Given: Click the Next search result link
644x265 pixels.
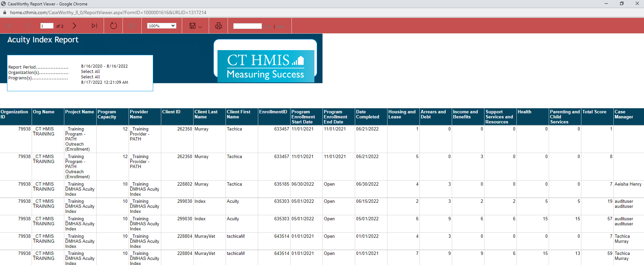Looking at the screenshot, I should (x=281, y=27).
